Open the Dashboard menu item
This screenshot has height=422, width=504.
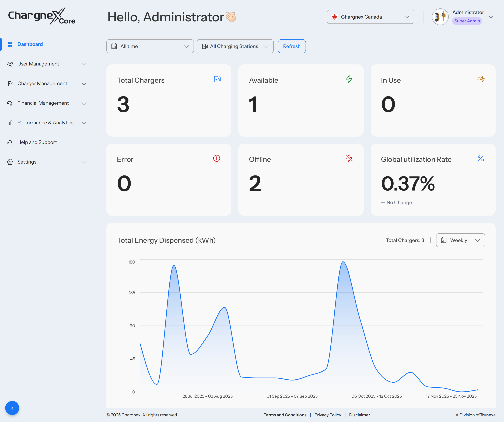point(30,44)
